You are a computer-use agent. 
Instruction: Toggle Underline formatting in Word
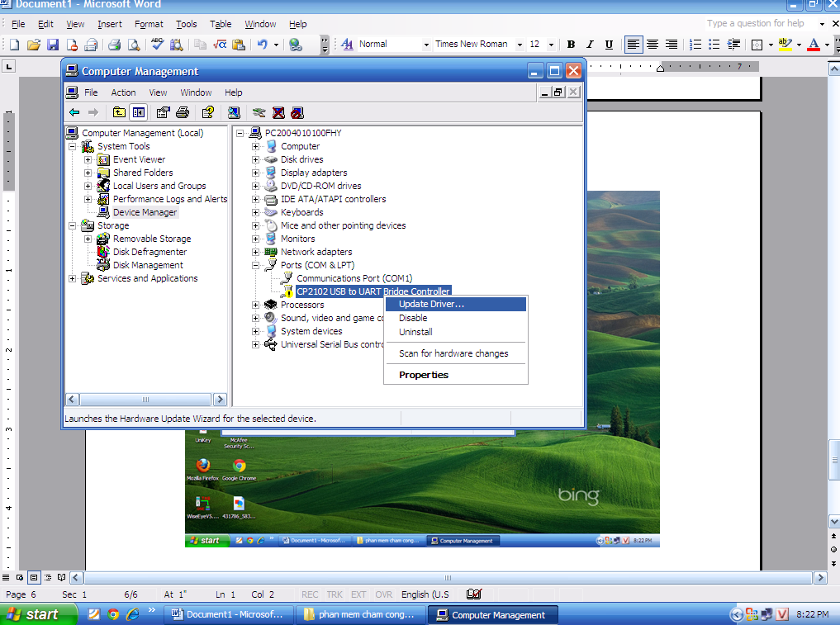coord(609,45)
